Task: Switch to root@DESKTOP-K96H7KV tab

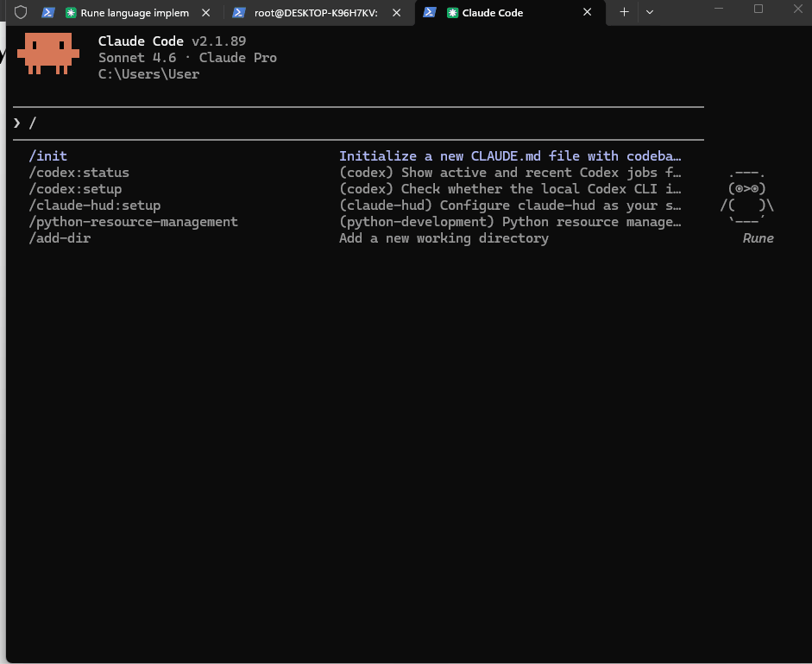Action: point(315,13)
